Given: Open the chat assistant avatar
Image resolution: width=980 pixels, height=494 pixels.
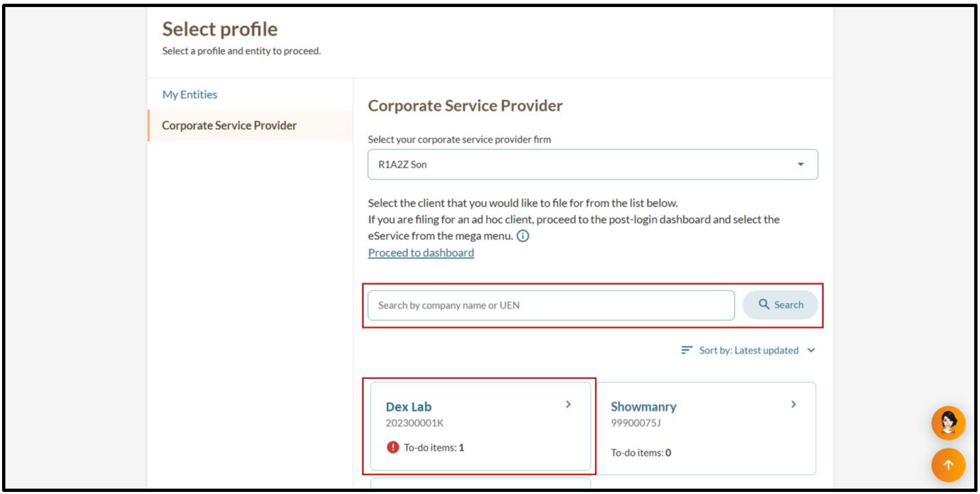Looking at the screenshot, I should 948,423.
